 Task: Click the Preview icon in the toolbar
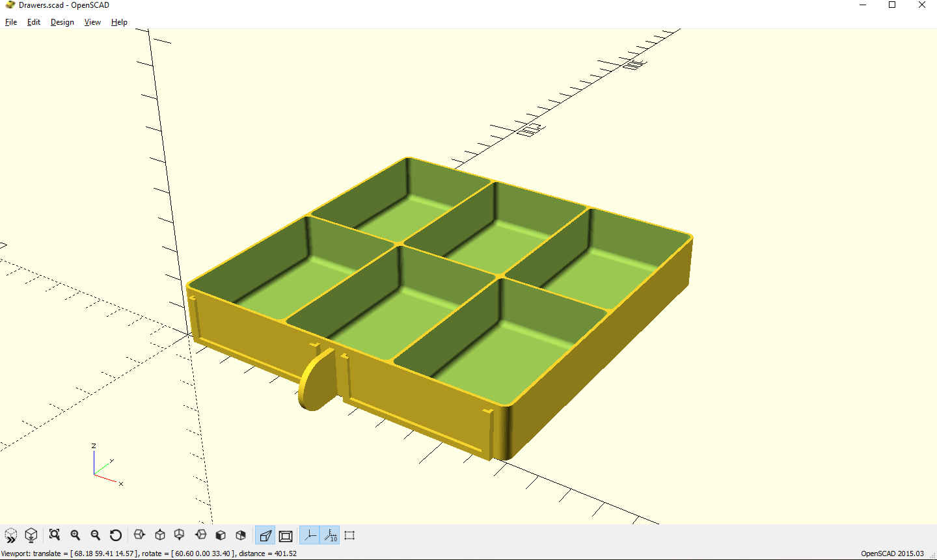tap(11, 535)
